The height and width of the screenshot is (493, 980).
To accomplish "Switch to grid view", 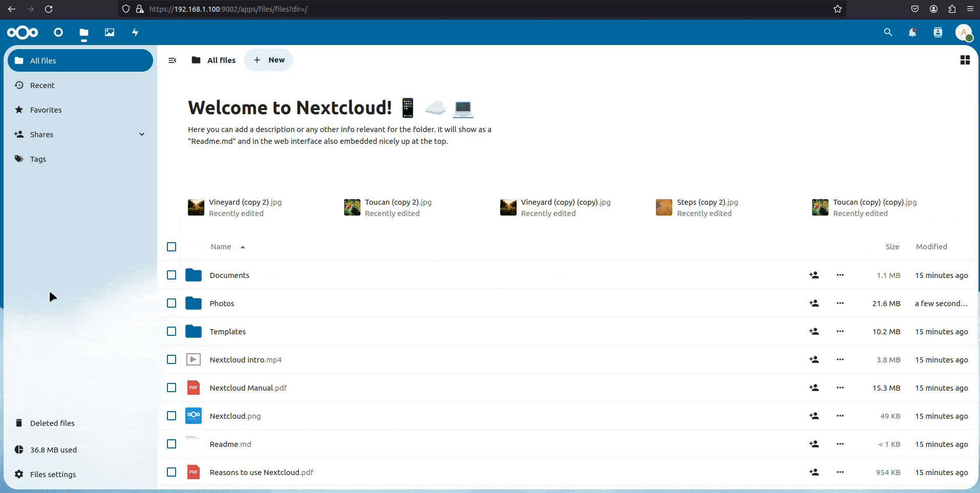I will [x=965, y=60].
